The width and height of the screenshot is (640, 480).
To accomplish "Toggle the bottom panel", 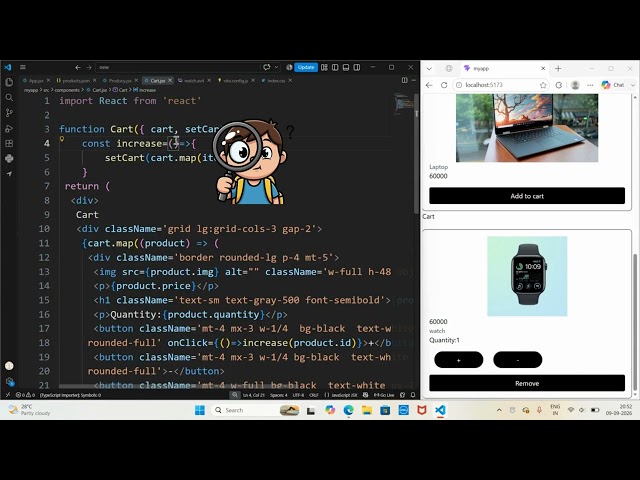I will pyautogui.click(x=346, y=67).
